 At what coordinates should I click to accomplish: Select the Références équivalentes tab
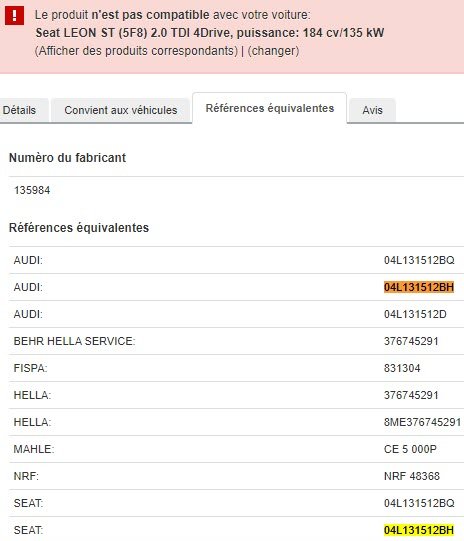(x=269, y=108)
